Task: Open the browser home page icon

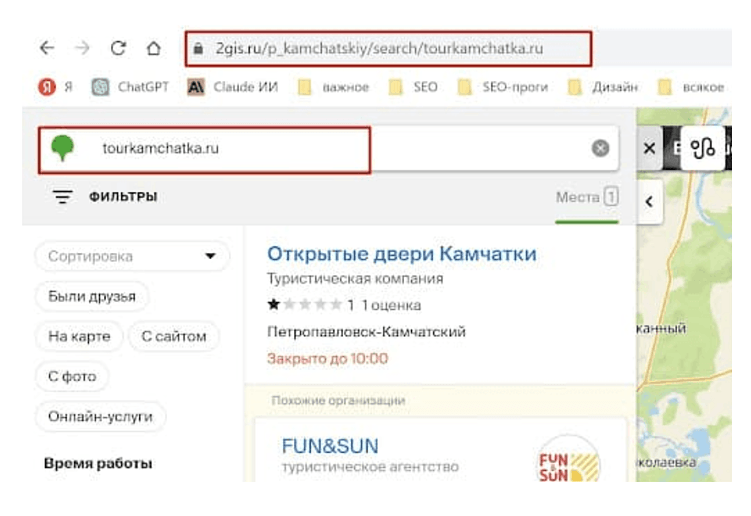Action: pos(153,48)
